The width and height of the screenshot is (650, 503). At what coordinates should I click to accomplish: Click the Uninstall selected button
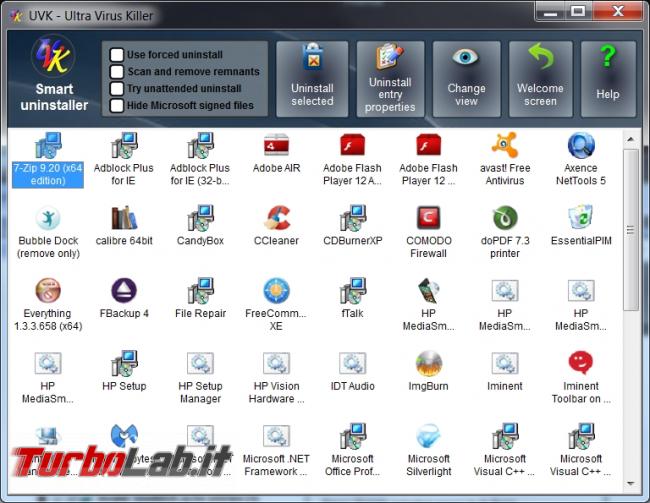(x=312, y=79)
